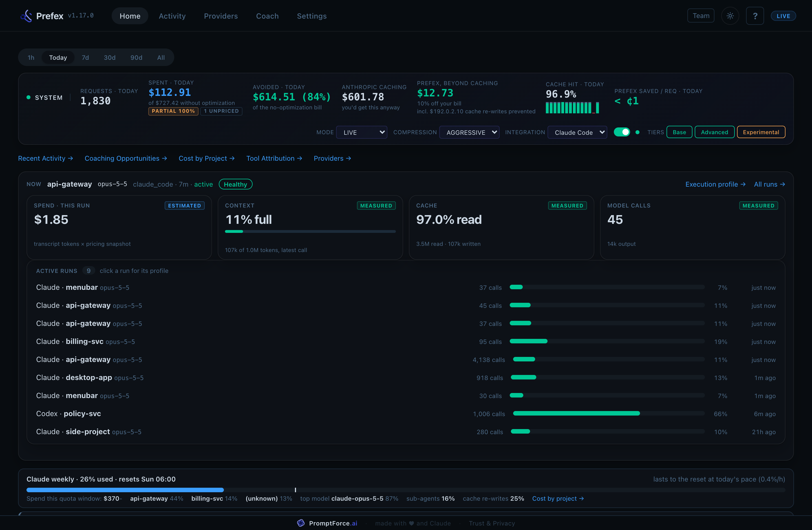Screen dimensions: 812x530
Task: Open the INTEGRATION dropdown showing Claude Code
Action: [577, 132]
